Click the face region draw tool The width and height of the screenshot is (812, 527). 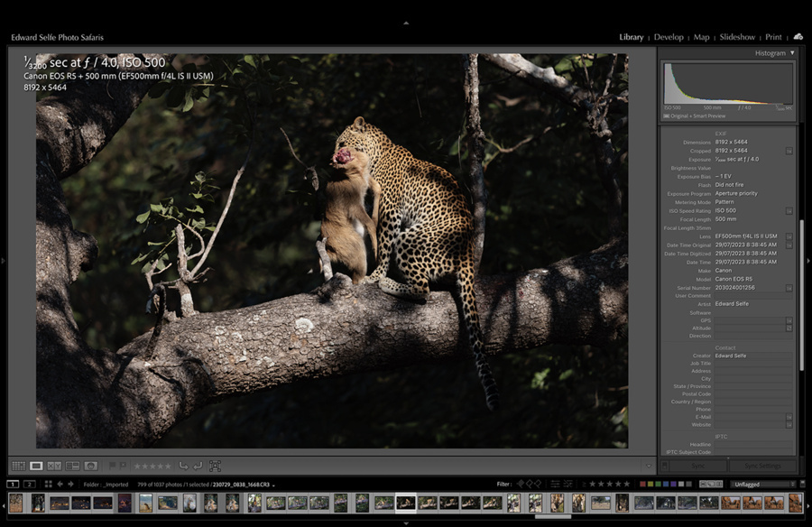[x=215, y=466]
